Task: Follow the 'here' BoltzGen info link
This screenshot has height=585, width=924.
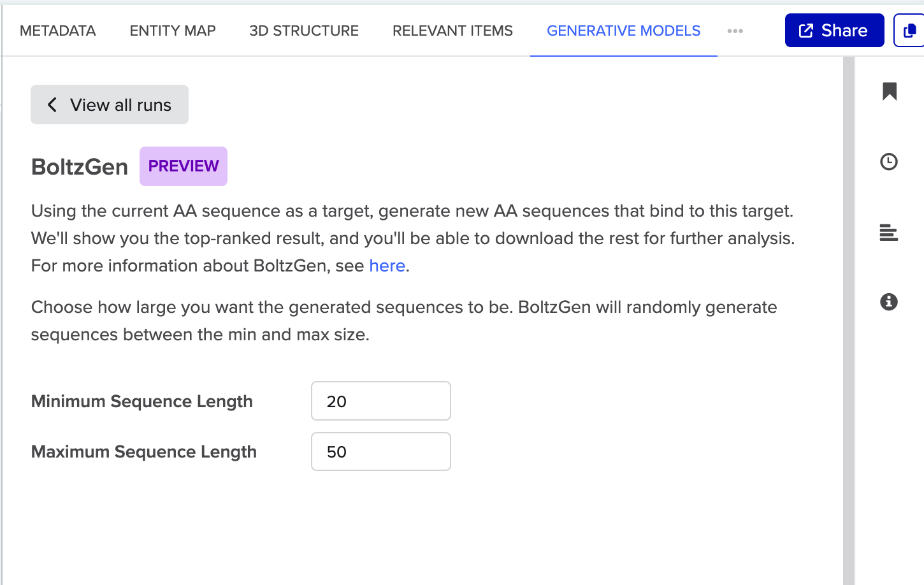Action: (x=387, y=266)
